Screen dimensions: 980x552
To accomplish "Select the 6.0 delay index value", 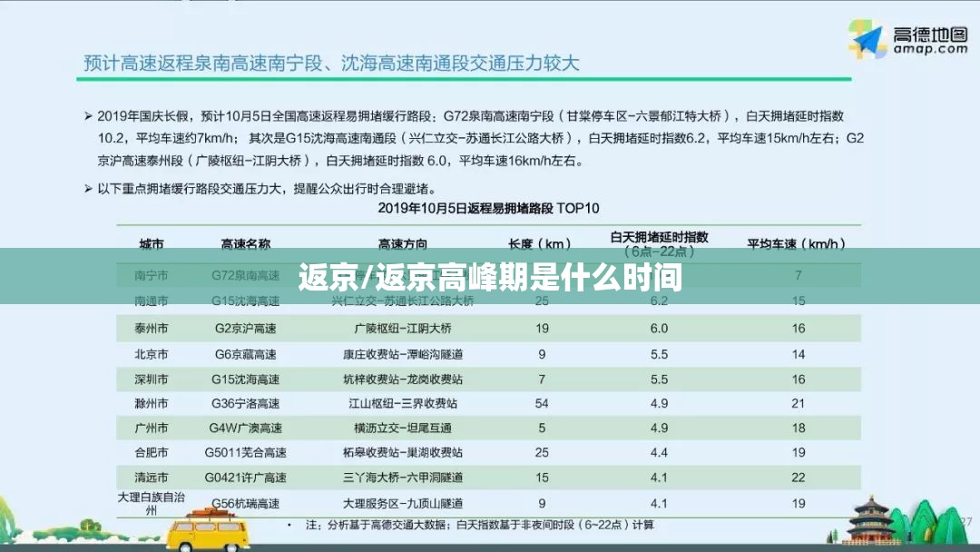I will click(x=660, y=328).
